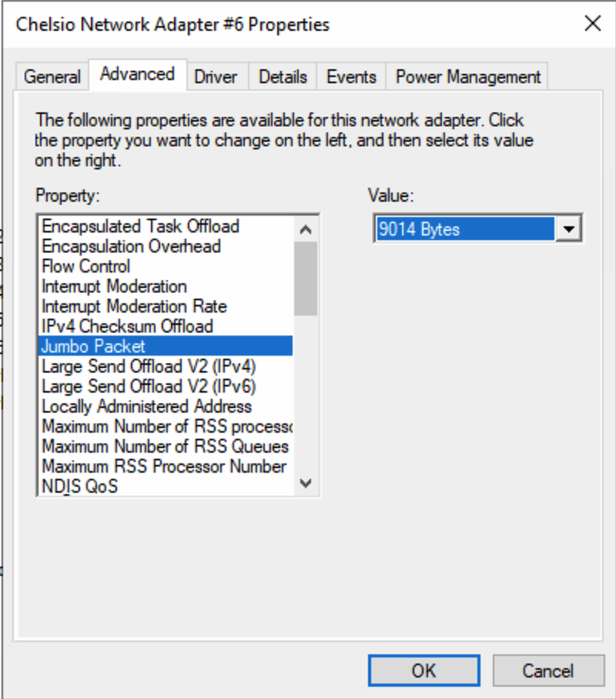616x699 pixels.
Task: Switch to the Driver tab
Action: pos(216,76)
